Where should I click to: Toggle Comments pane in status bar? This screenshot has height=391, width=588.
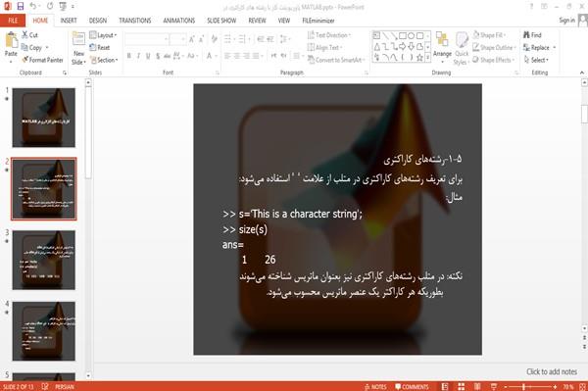(412, 387)
